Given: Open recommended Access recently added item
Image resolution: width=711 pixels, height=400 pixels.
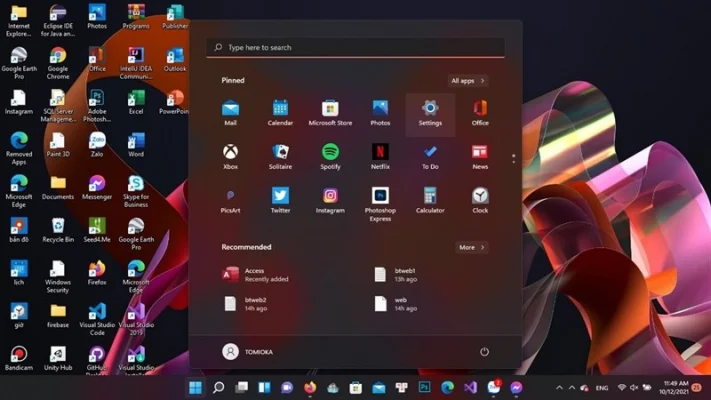Looking at the screenshot, I should pyautogui.click(x=250, y=274).
